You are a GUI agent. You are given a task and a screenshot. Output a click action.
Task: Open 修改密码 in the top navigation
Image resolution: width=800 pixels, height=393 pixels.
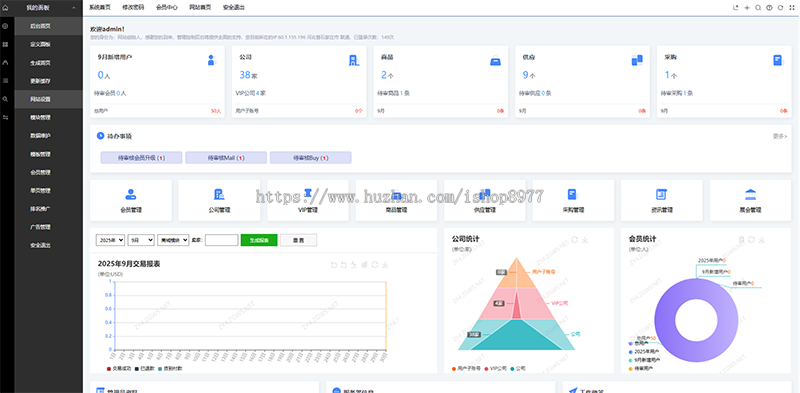pyautogui.click(x=133, y=8)
